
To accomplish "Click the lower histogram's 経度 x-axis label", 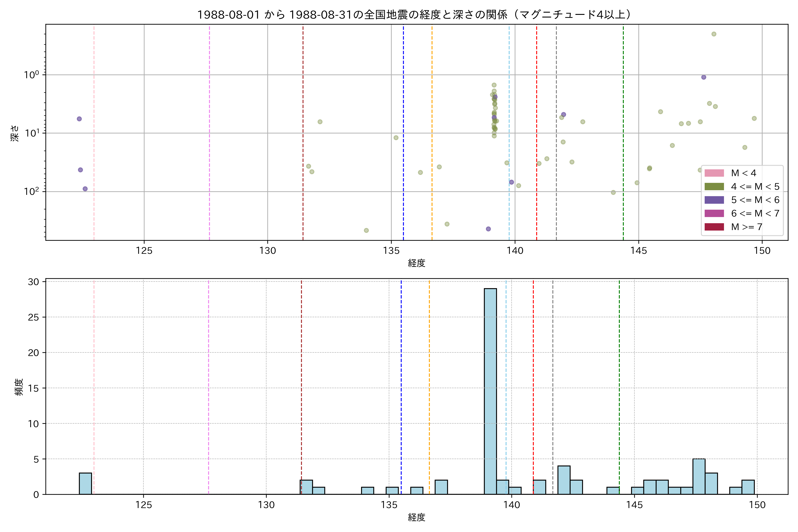I will 416,517.
